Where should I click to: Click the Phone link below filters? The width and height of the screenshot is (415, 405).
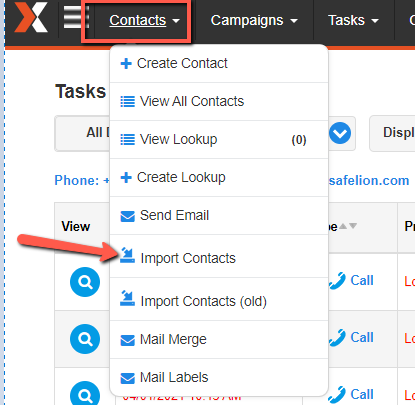click(x=82, y=180)
